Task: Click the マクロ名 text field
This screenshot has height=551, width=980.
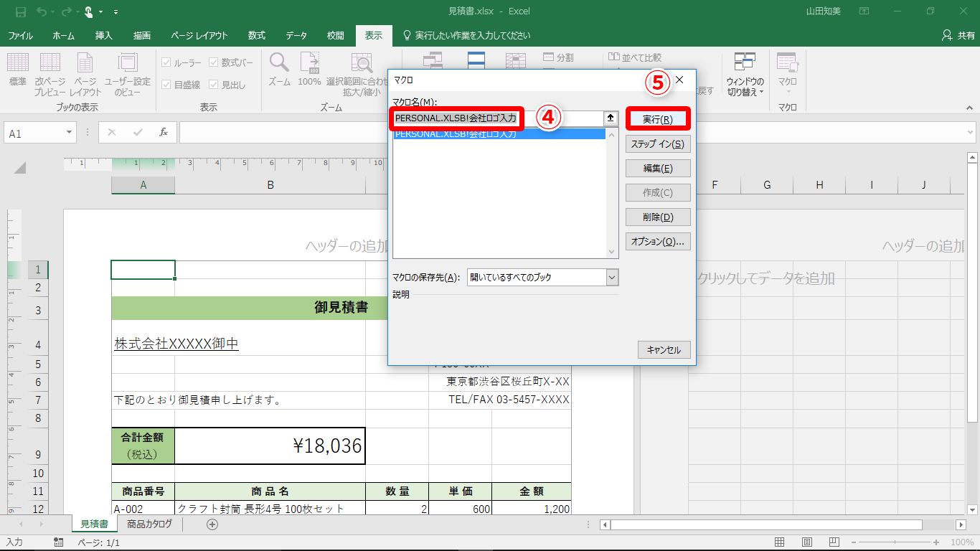Action: point(498,118)
